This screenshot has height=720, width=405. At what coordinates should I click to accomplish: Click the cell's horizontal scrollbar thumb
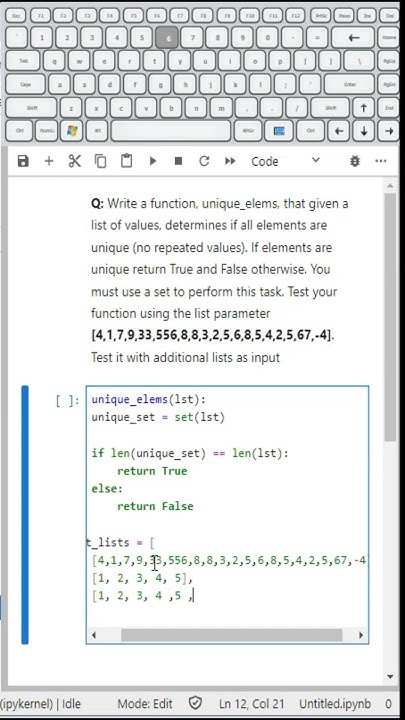pos(231,635)
